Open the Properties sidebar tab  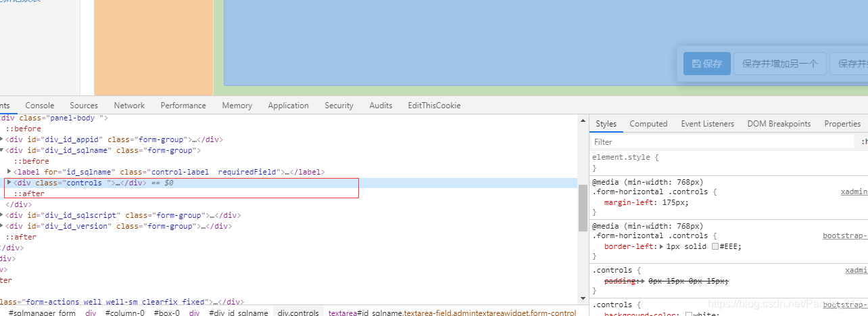point(842,124)
